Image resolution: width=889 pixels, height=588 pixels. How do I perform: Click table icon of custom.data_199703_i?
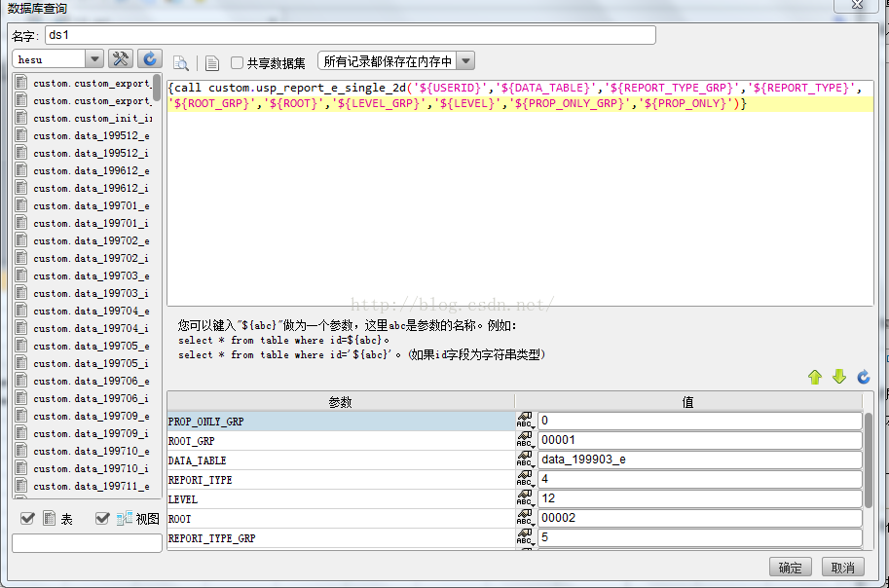(21, 293)
